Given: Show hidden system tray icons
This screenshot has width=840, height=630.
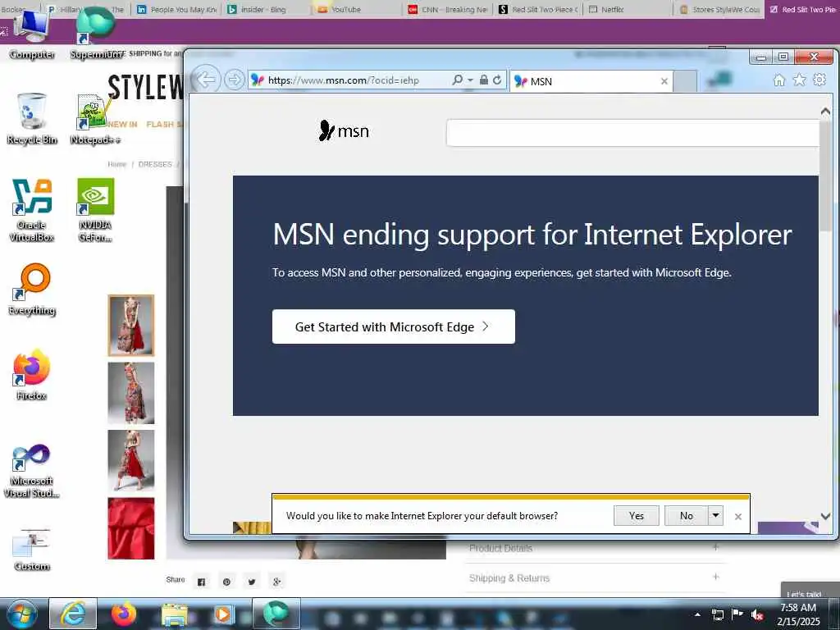Looking at the screenshot, I should tap(697, 614).
